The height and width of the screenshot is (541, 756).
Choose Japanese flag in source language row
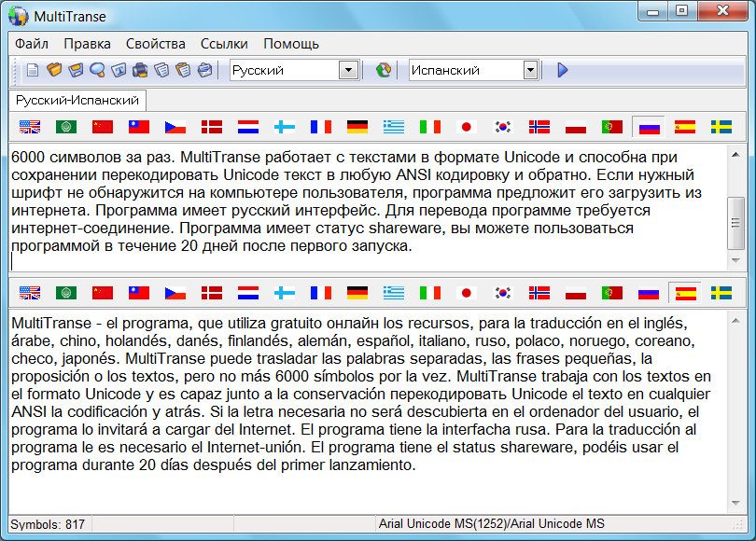[x=467, y=127]
